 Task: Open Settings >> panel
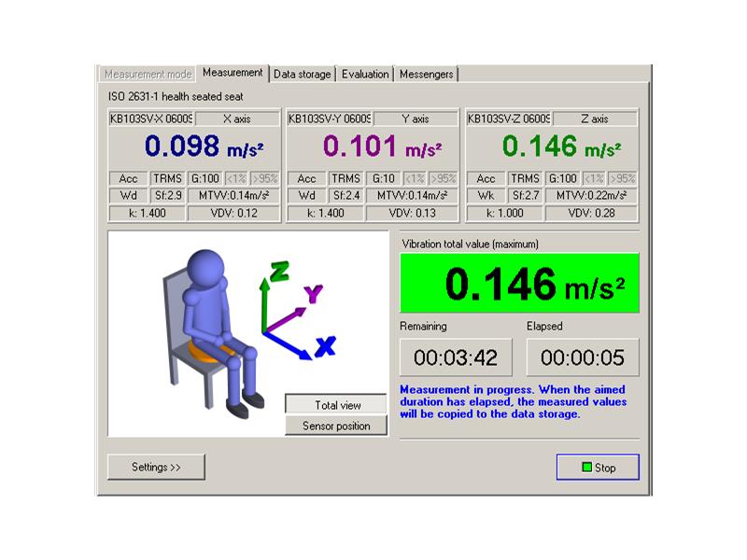pyautogui.click(x=156, y=468)
